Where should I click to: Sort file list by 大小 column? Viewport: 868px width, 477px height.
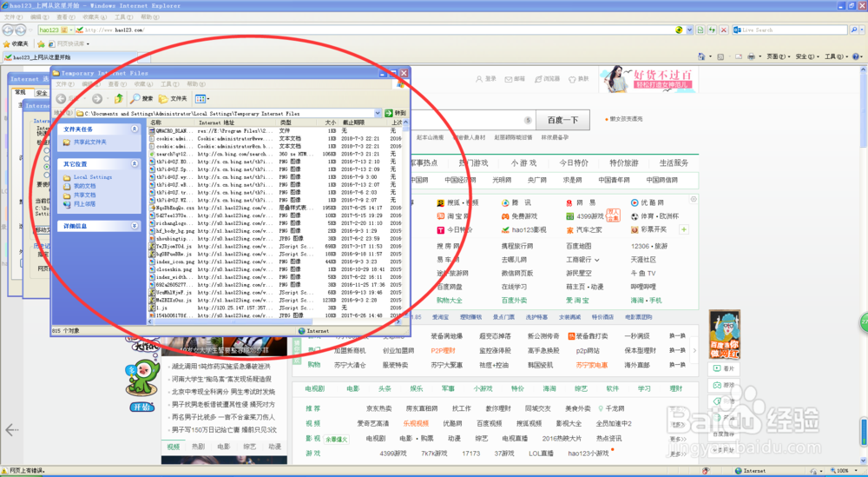[330, 123]
